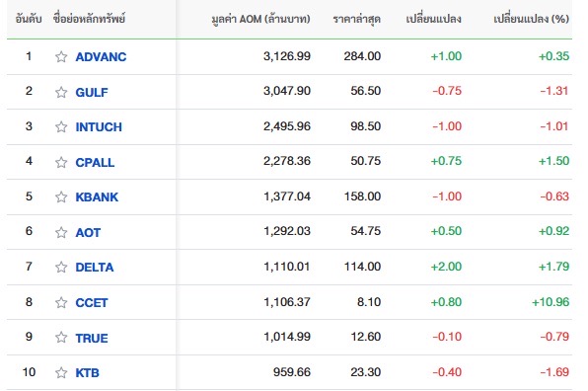Image resolution: width=588 pixels, height=391 pixels.
Task: View DELTA stock details
Action: coord(95,268)
